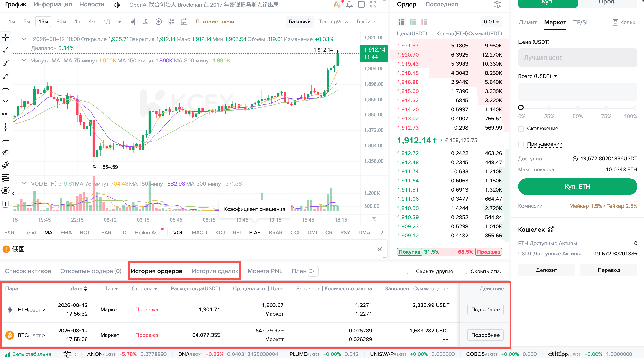Check the Скрыть другие checkbox
Viewport: 644px width, 358px height.
pyautogui.click(x=409, y=271)
